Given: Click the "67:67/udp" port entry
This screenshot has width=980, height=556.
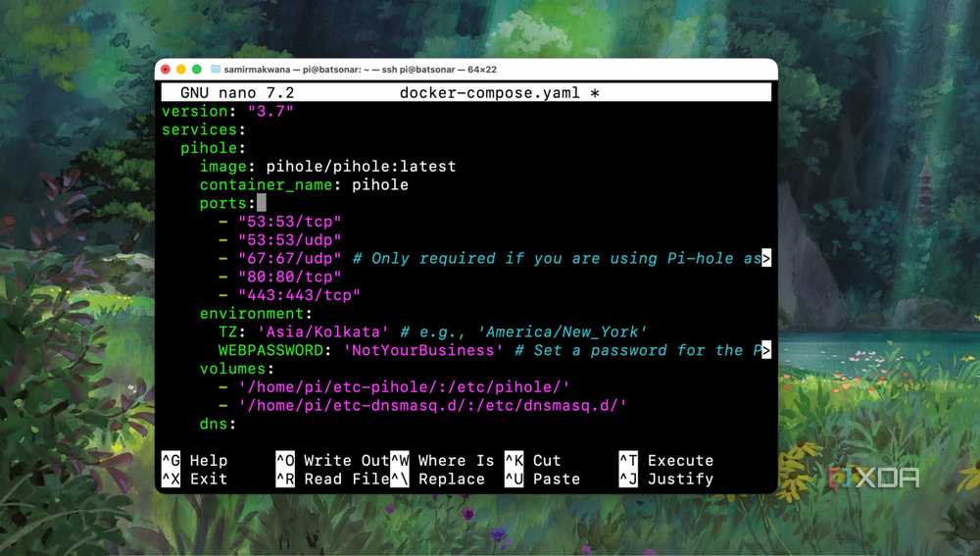Looking at the screenshot, I should (289, 258).
